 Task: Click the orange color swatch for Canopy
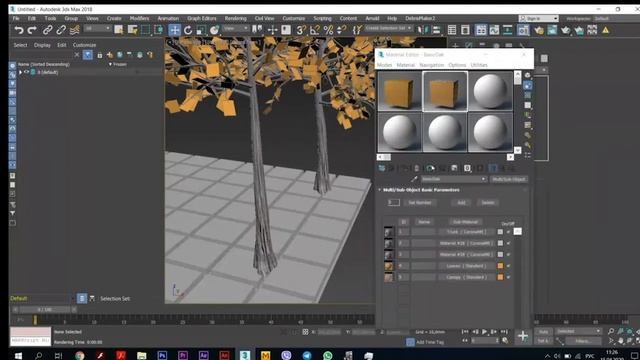pyautogui.click(x=500, y=278)
